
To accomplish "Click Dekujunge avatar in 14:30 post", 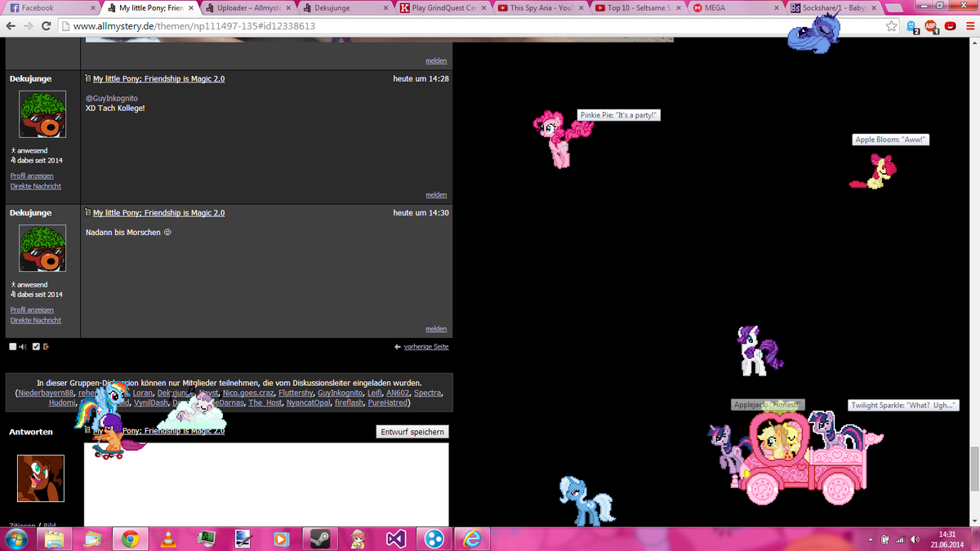I will 42,248.
